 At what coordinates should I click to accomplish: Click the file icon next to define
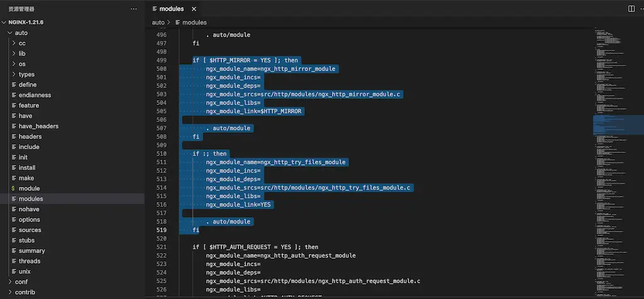coord(13,84)
